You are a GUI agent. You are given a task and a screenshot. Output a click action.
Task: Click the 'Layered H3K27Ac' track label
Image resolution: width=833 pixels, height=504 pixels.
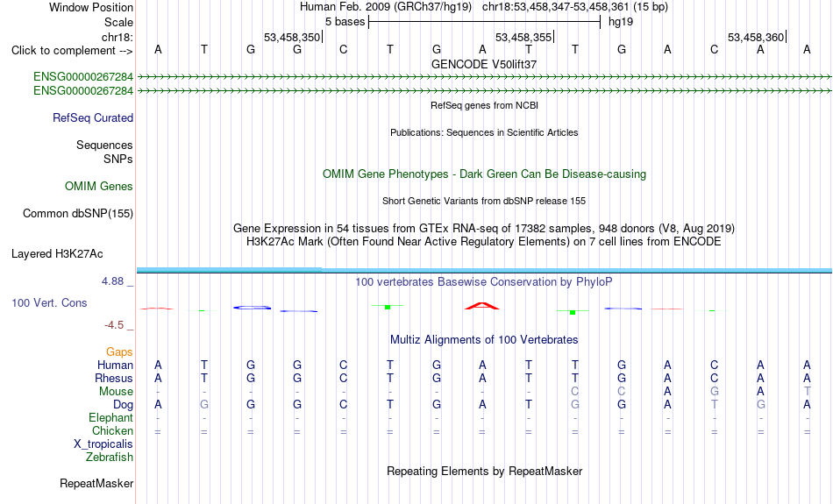click(x=57, y=254)
